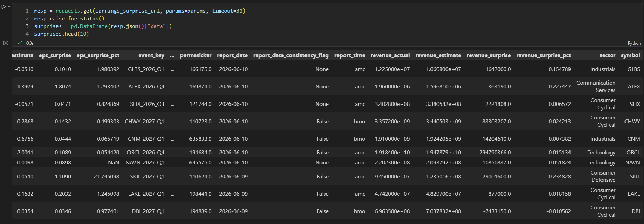This screenshot has height=224, width=644.
Task: Click the CHWY symbol cell
Action: click(x=632, y=122)
